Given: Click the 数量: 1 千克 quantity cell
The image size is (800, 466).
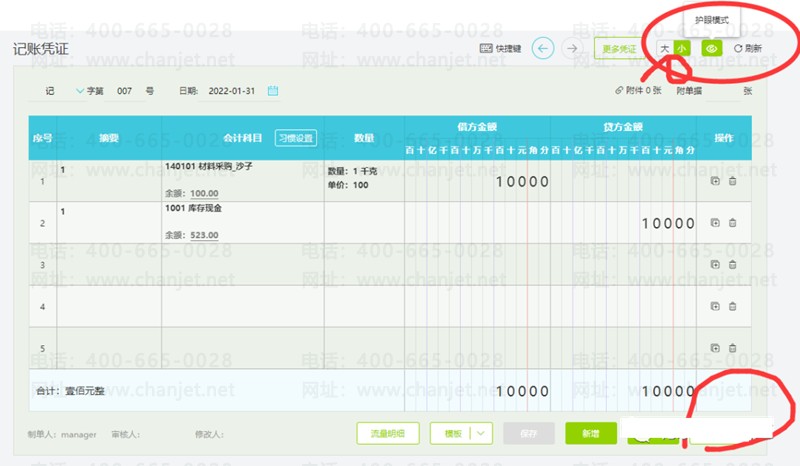Looking at the screenshot, I should click(x=352, y=171).
